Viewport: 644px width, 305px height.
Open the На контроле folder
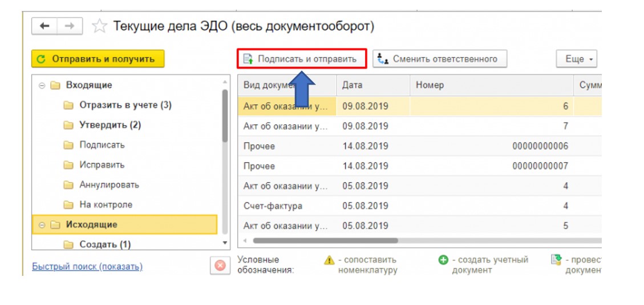[106, 205]
